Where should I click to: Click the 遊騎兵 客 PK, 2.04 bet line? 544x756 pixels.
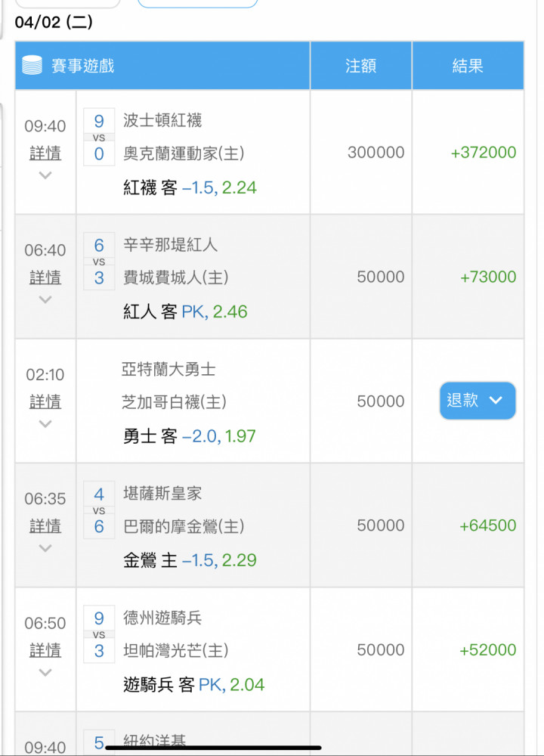193,685
